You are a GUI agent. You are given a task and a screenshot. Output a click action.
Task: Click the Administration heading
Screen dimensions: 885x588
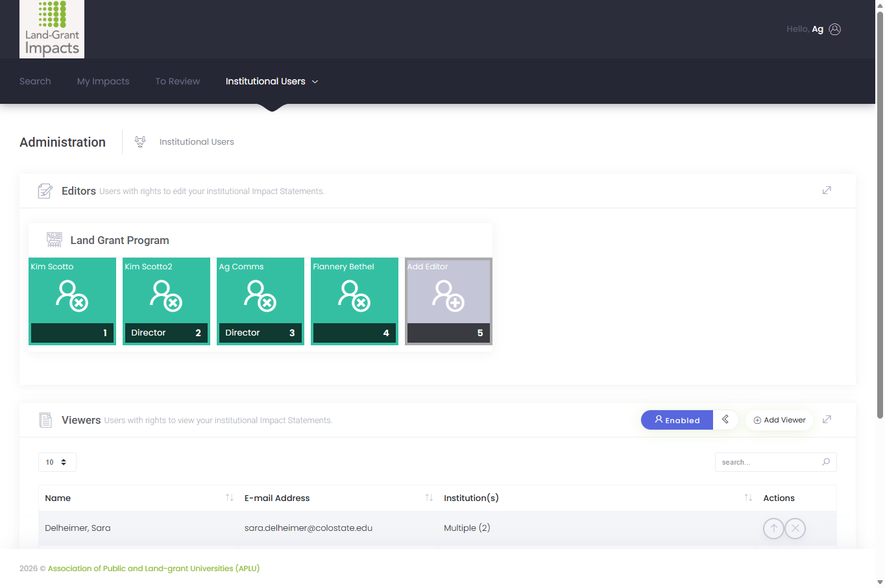(x=62, y=142)
